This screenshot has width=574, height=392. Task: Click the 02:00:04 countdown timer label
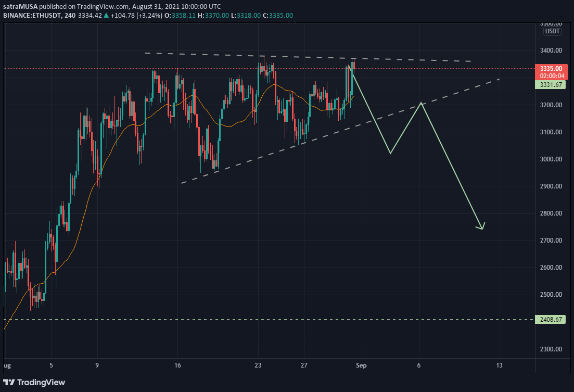pos(551,76)
